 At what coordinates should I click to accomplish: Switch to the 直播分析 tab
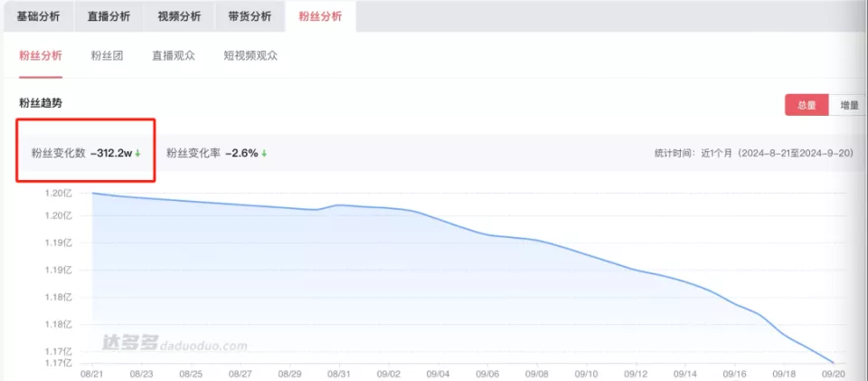click(x=108, y=16)
